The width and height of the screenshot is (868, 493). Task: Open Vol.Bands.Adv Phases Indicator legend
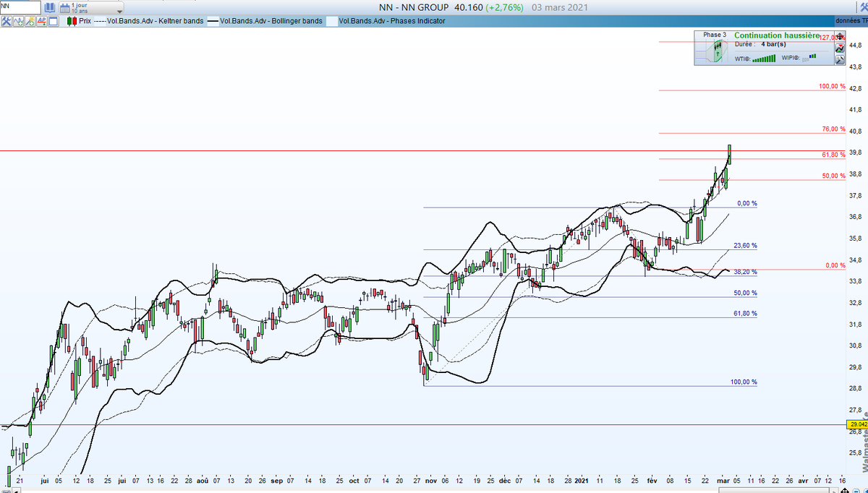pyautogui.click(x=392, y=21)
